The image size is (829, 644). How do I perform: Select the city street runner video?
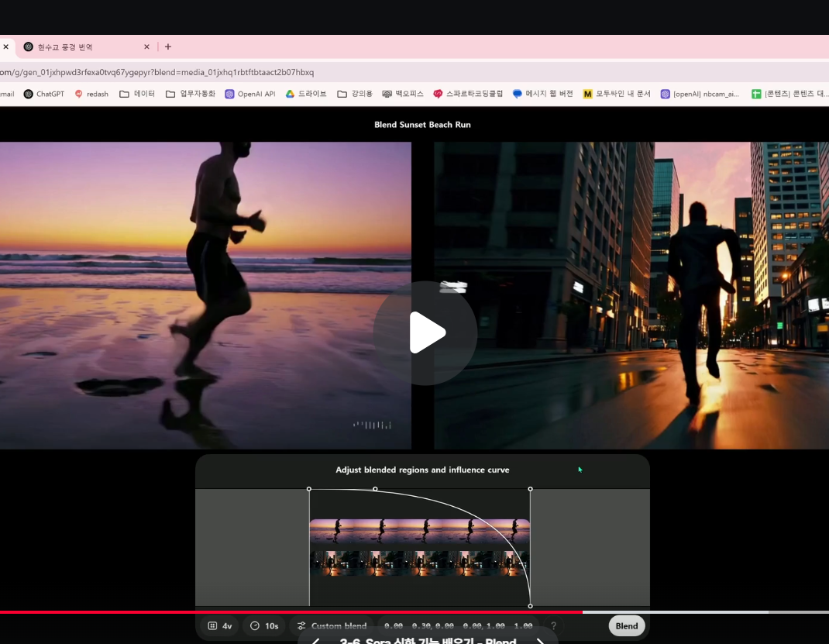(x=631, y=295)
